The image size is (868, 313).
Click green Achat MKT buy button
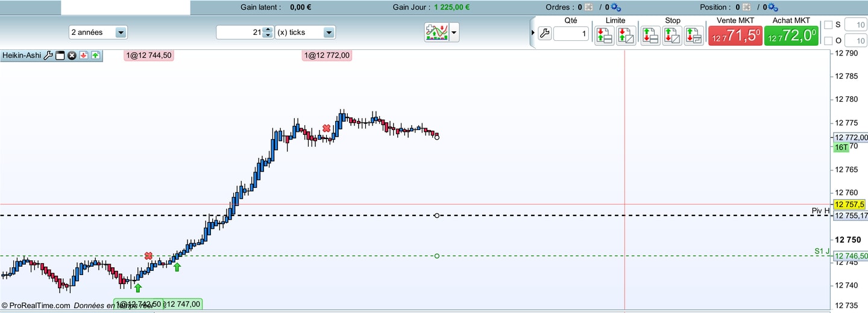pyautogui.click(x=791, y=36)
